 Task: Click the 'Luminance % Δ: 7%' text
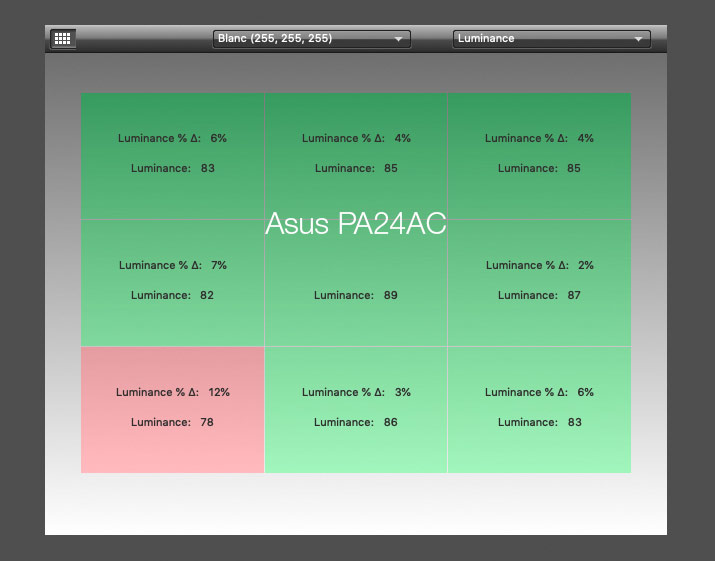173,265
